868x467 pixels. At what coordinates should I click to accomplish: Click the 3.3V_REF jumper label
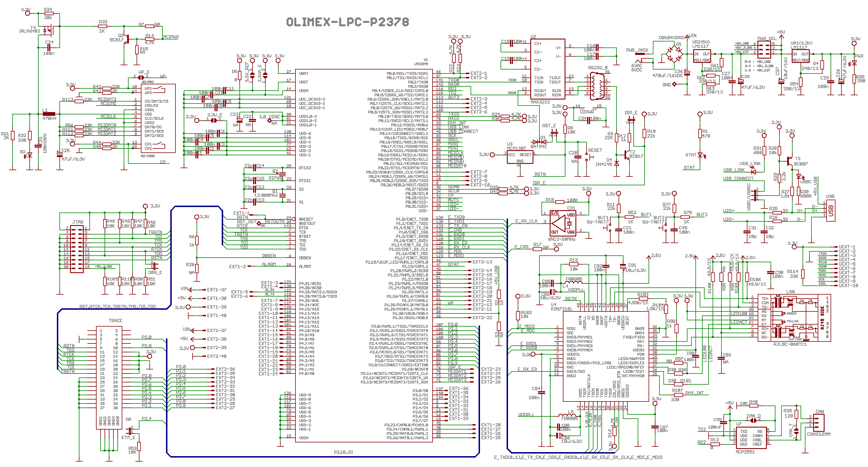tap(247, 72)
